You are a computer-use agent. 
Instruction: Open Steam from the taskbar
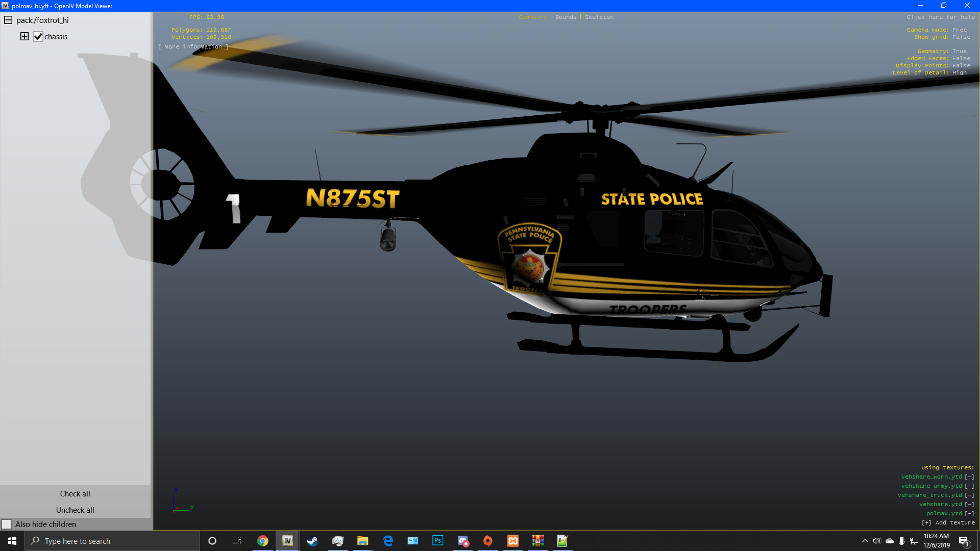pyautogui.click(x=312, y=540)
